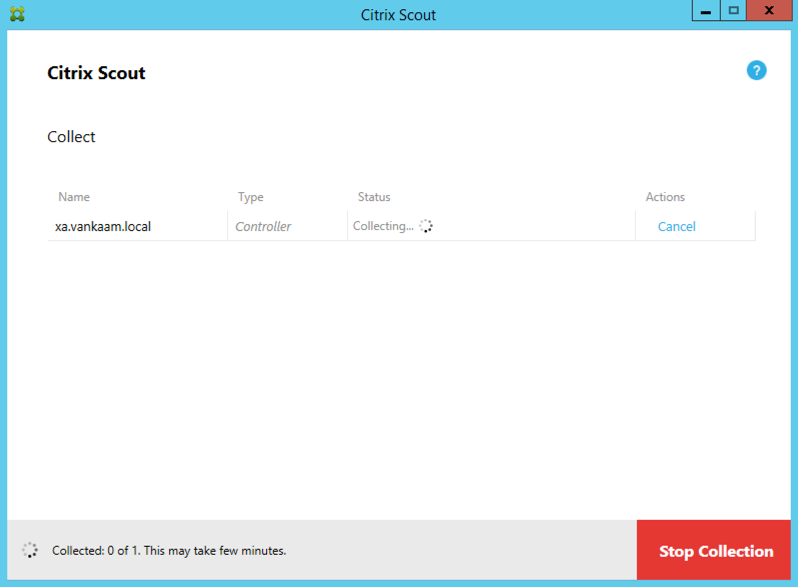The image size is (798, 587).
Task: Click the Collecting... status text
Action: click(x=383, y=226)
